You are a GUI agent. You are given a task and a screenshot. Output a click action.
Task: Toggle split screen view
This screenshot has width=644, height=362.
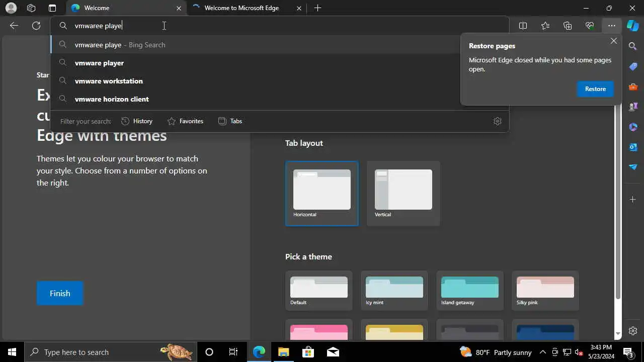click(523, 26)
